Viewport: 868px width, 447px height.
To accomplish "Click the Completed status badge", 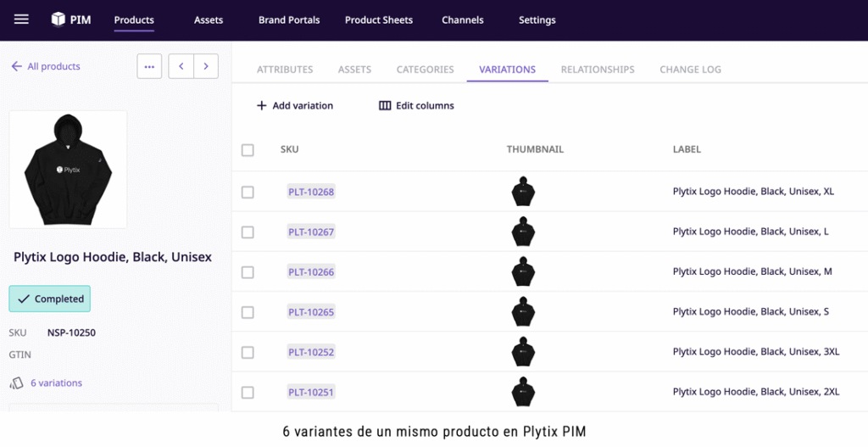I will (x=49, y=299).
